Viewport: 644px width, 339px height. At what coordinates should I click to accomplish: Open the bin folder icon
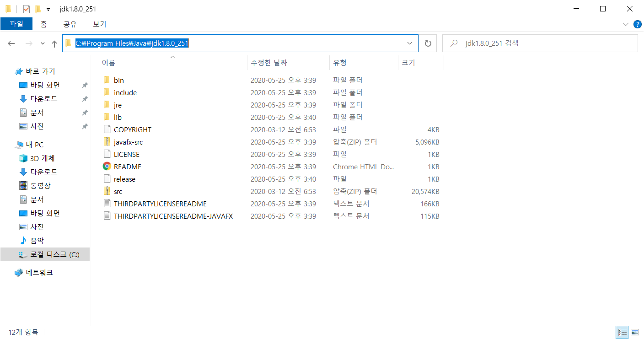click(x=107, y=80)
